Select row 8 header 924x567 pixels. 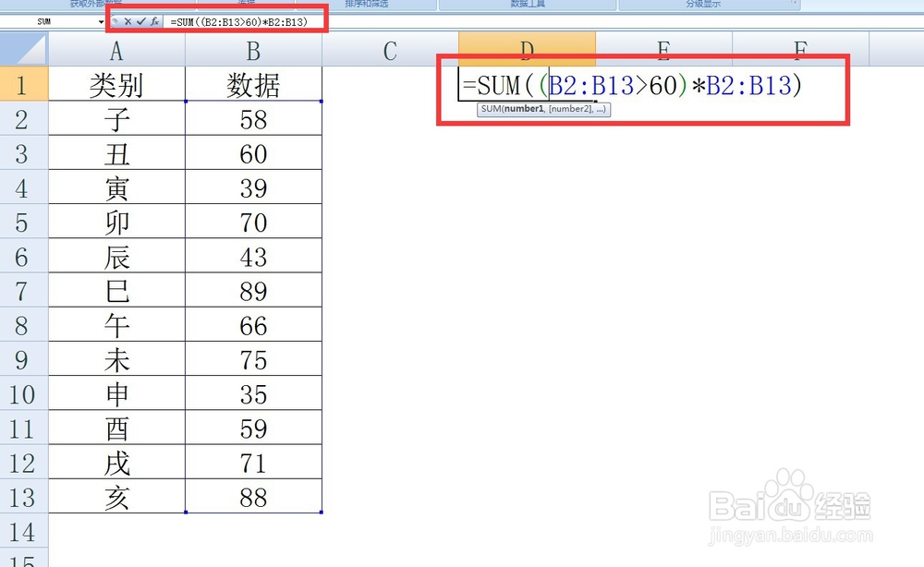[24, 324]
